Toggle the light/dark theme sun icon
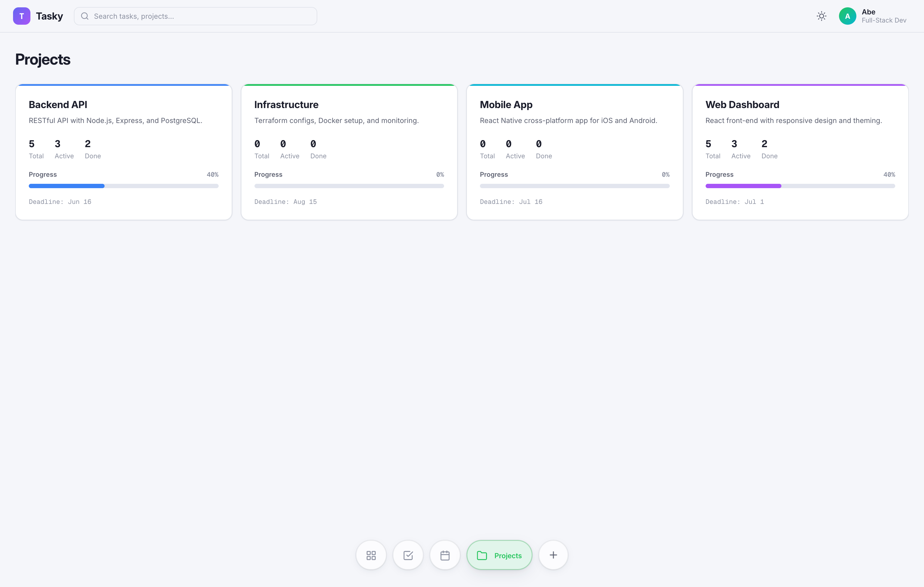924x587 pixels. coord(821,16)
